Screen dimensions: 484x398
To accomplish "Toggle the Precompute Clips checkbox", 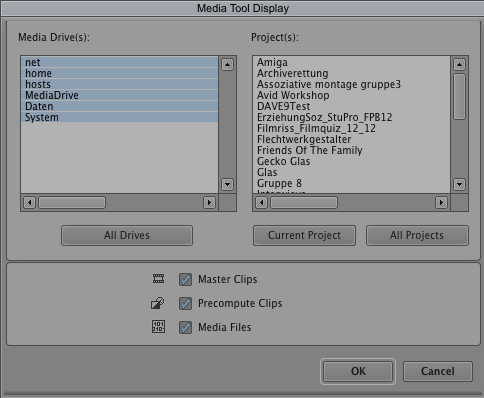I will click(185, 303).
